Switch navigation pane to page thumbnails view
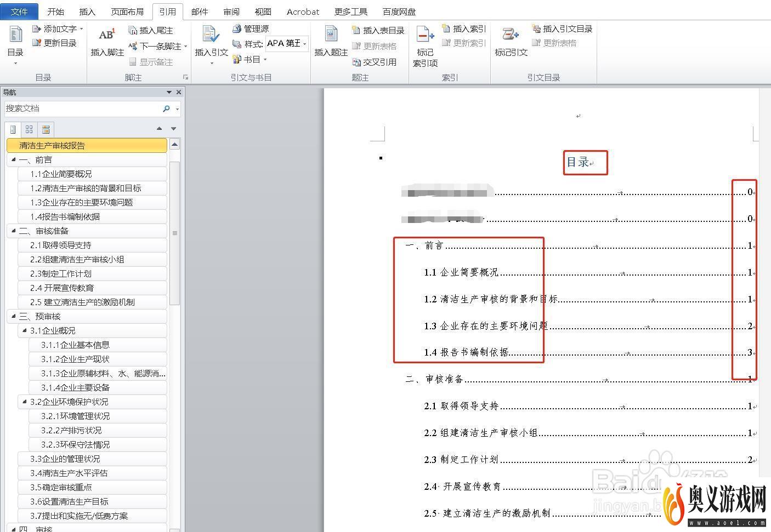 [29, 129]
